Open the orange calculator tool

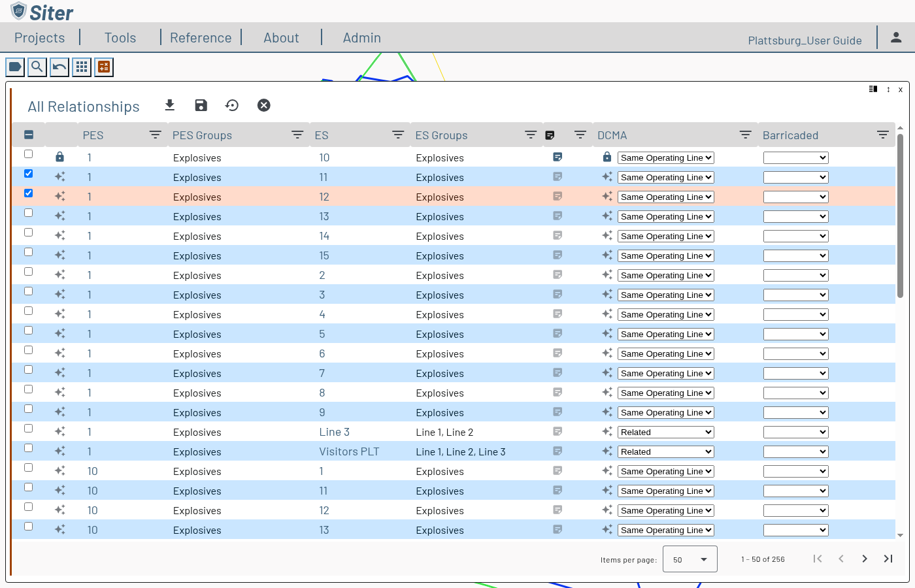coord(104,67)
